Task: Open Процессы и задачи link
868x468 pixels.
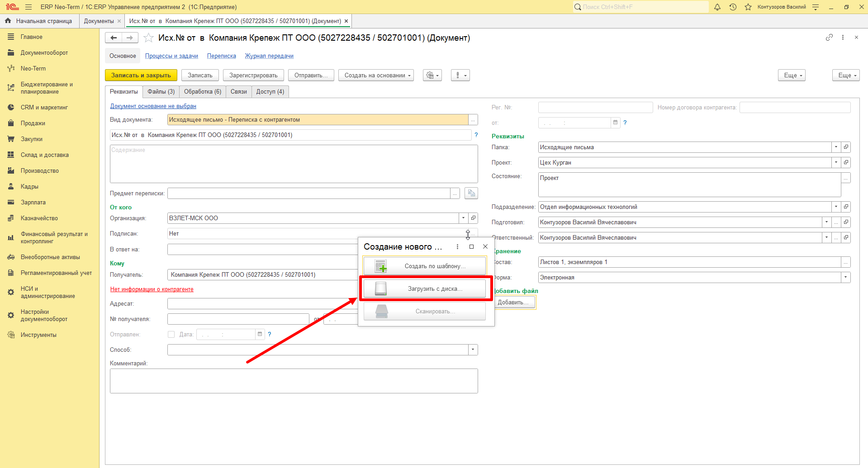Action: coord(171,56)
